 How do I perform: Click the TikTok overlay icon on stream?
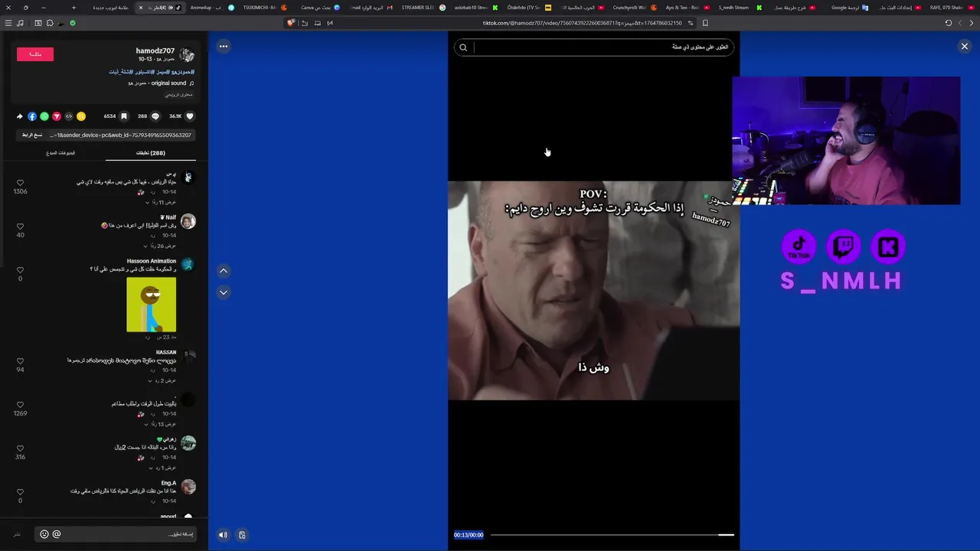coord(799,246)
